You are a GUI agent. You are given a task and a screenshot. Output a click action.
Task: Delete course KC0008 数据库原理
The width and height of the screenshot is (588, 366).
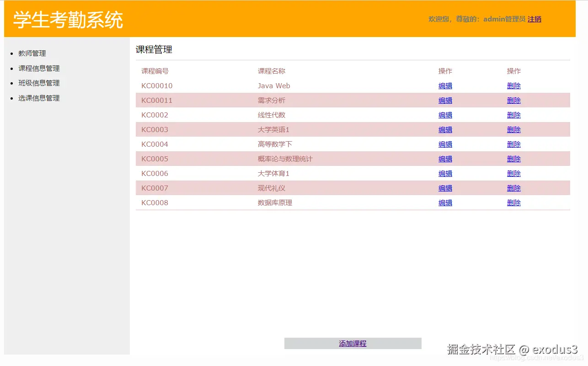tap(514, 203)
